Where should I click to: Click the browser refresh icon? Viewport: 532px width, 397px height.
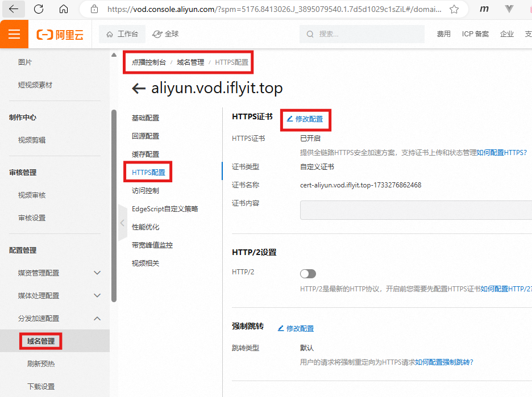pyautogui.click(x=39, y=9)
